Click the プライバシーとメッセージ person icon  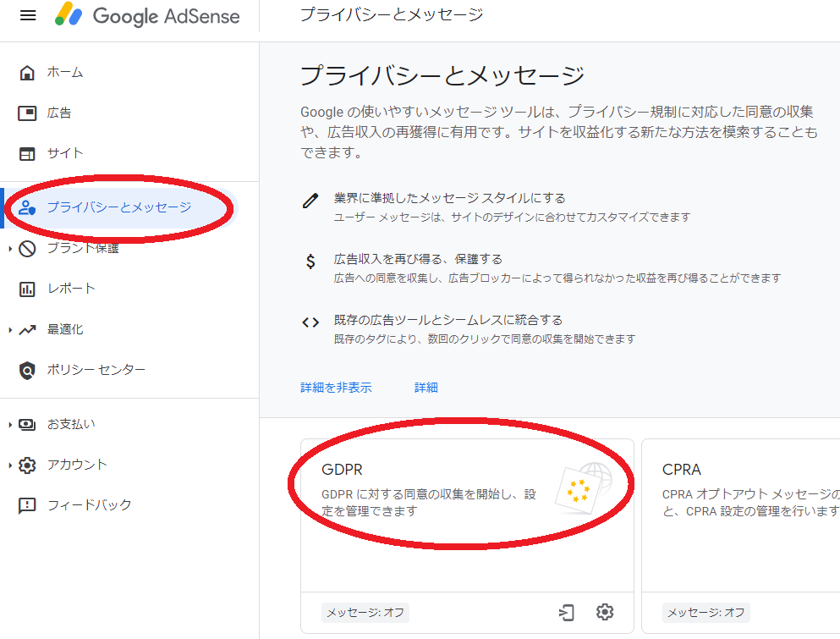pyautogui.click(x=27, y=207)
